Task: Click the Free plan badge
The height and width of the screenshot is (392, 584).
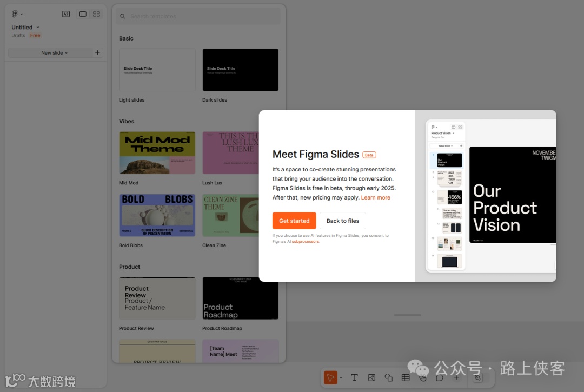Action: (x=35, y=35)
